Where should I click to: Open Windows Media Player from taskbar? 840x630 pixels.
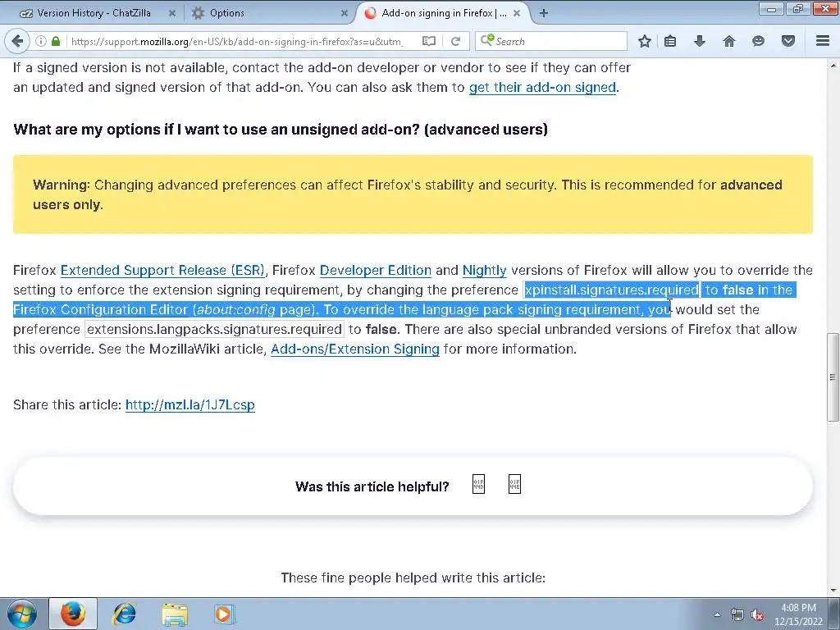pos(223,614)
